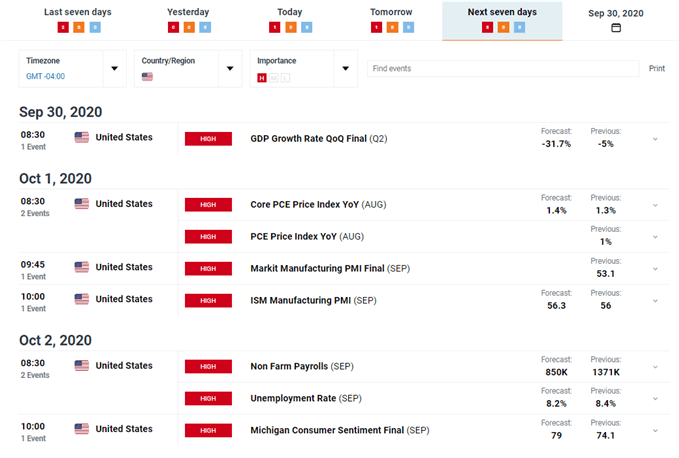This screenshot has width=679, height=458.
Task: Click the orange badge under Next seven days
Action: (503, 28)
